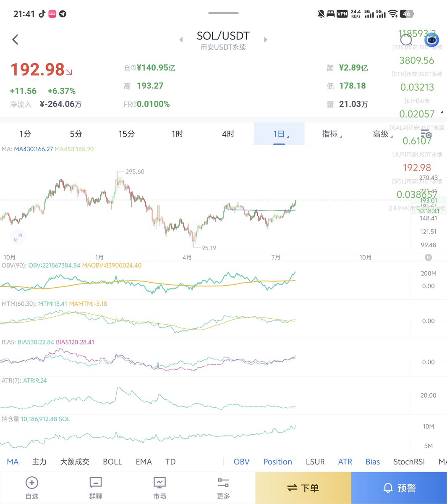Tap 币安USDT永续 exchange subtitle
Image resolution: width=447 pixels, height=504 pixels.
223,47
